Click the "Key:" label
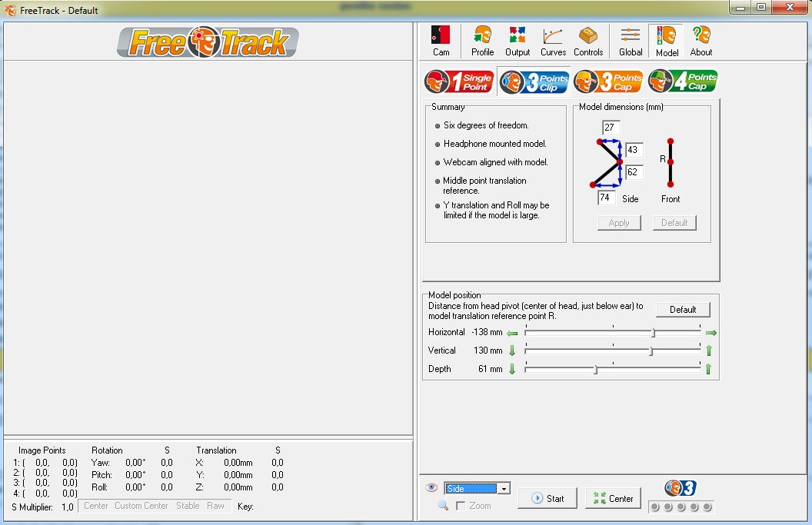 (x=245, y=507)
